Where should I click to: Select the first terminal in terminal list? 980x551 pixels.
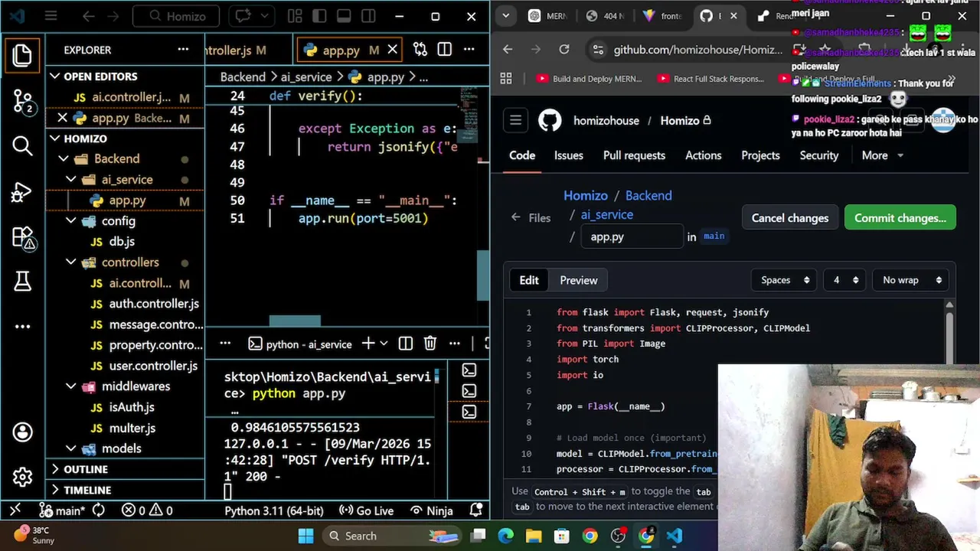pyautogui.click(x=469, y=370)
